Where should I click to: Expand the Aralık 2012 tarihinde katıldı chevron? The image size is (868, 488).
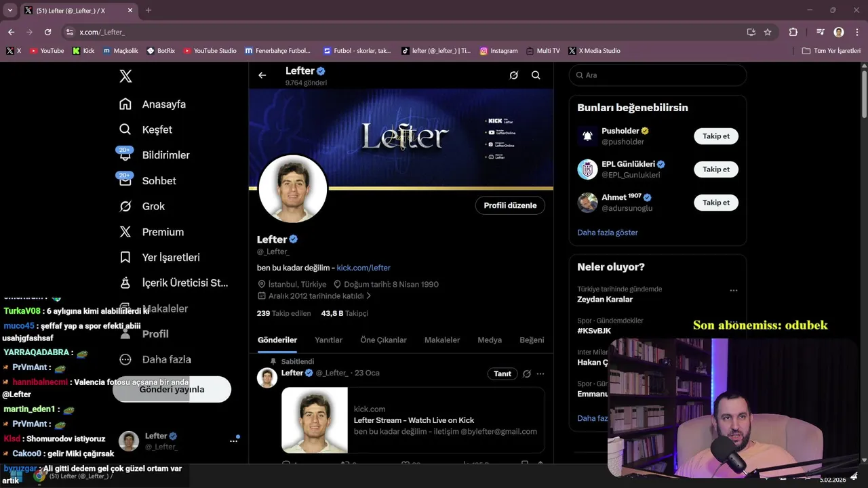point(369,296)
